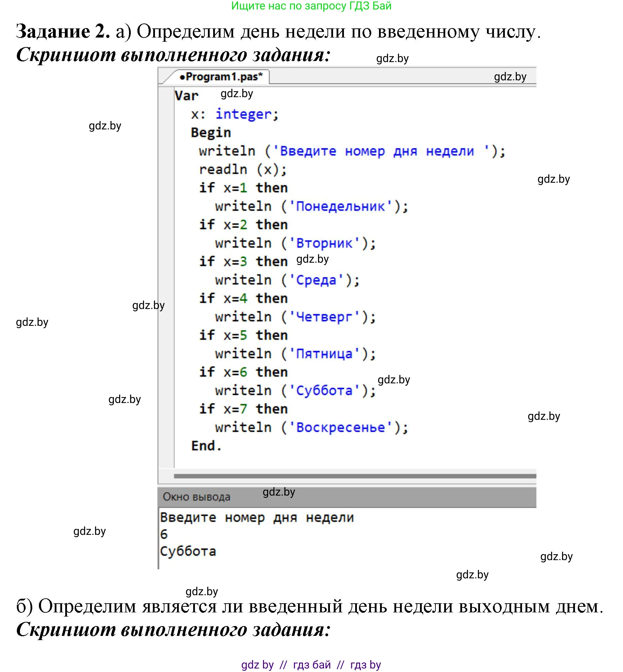Click the 'if x=3 then' line

243,261
